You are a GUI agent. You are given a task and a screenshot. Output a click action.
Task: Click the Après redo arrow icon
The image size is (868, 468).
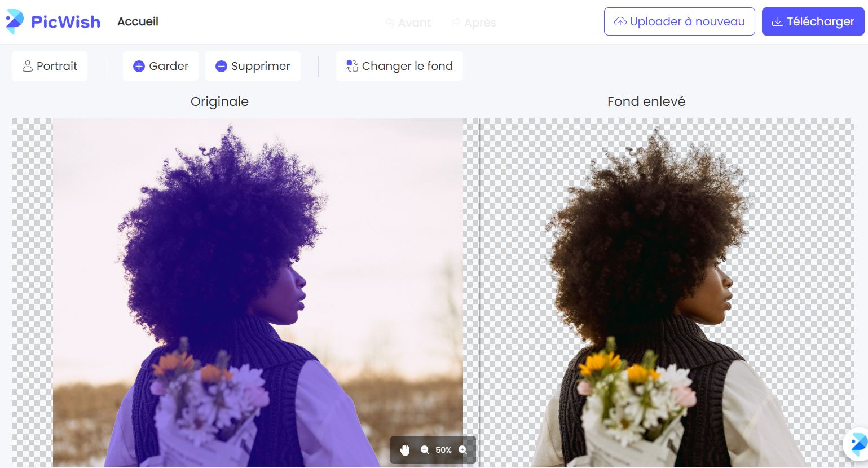(x=455, y=23)
